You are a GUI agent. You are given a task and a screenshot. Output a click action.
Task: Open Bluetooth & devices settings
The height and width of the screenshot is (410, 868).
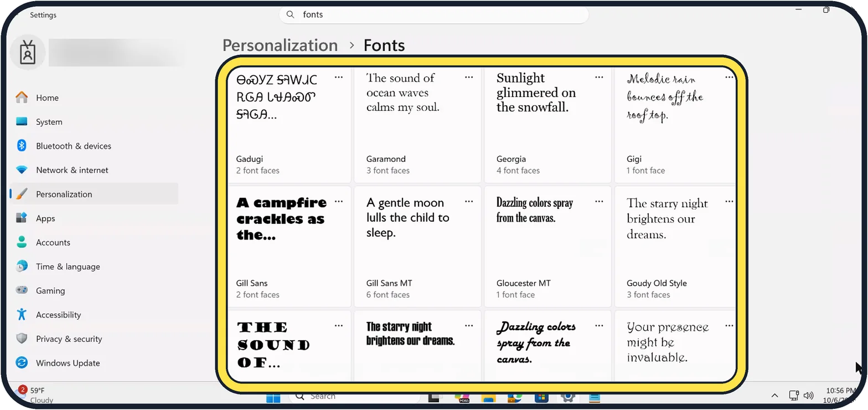tap(94, 146)
